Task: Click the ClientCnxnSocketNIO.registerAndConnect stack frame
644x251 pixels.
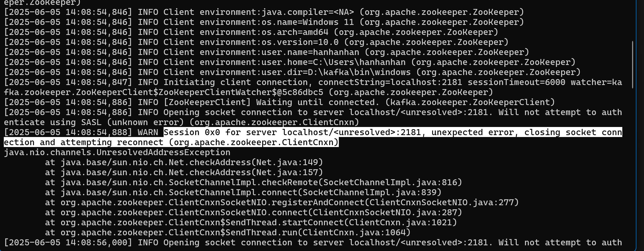Action: pyautogui.click(x=282, y=203)
